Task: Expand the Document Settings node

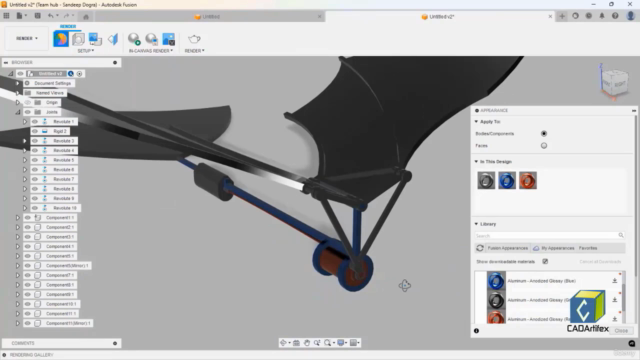Action: [x=18, y=83]
